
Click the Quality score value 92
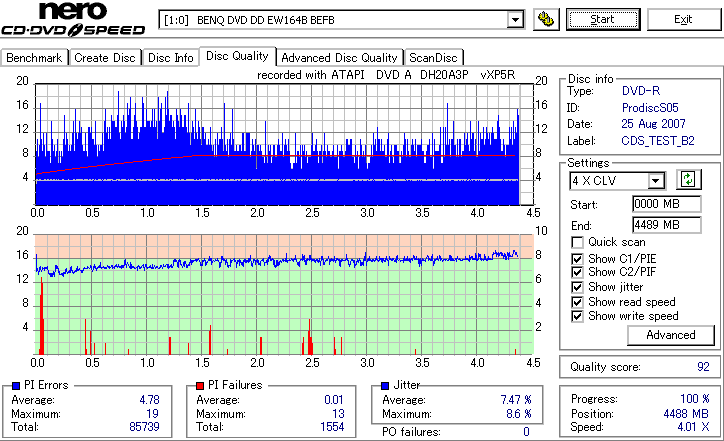703,367
